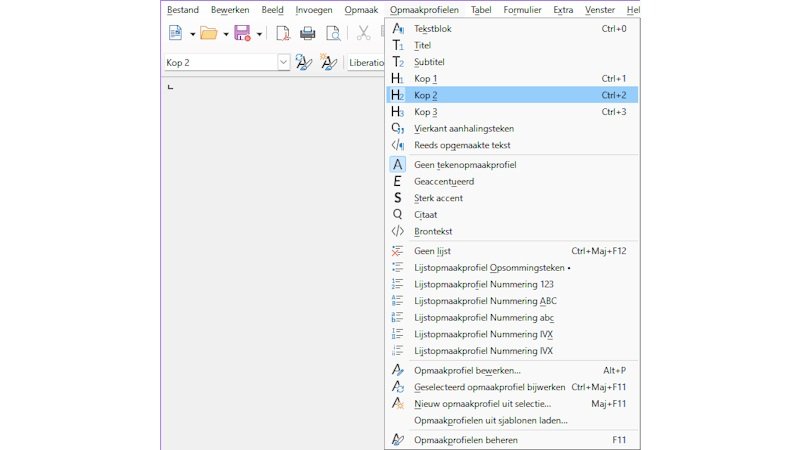Image resolution: width=800 pixels, height=450 pixels.
Task: Click the Geaccentueerd E icon
Action: 397,181
